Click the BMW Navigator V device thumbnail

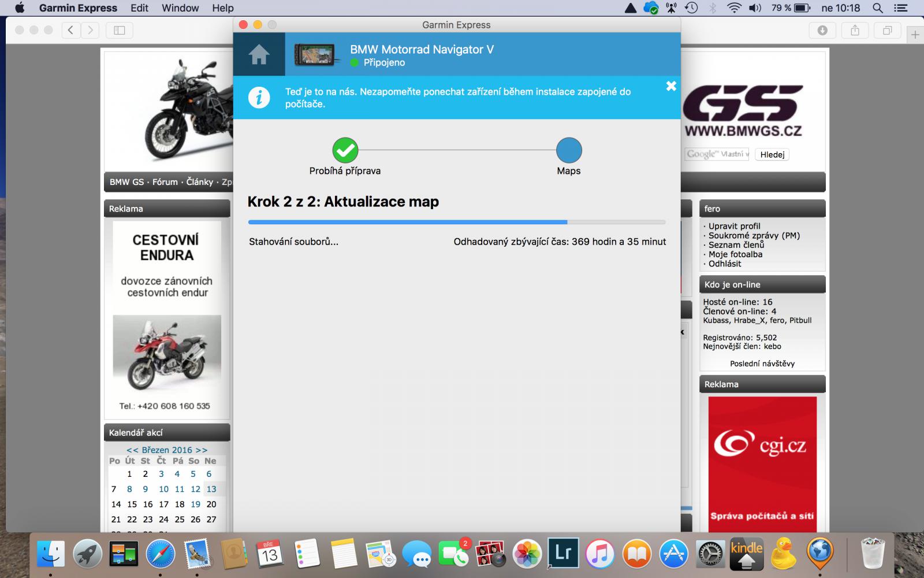click(315, 55)
